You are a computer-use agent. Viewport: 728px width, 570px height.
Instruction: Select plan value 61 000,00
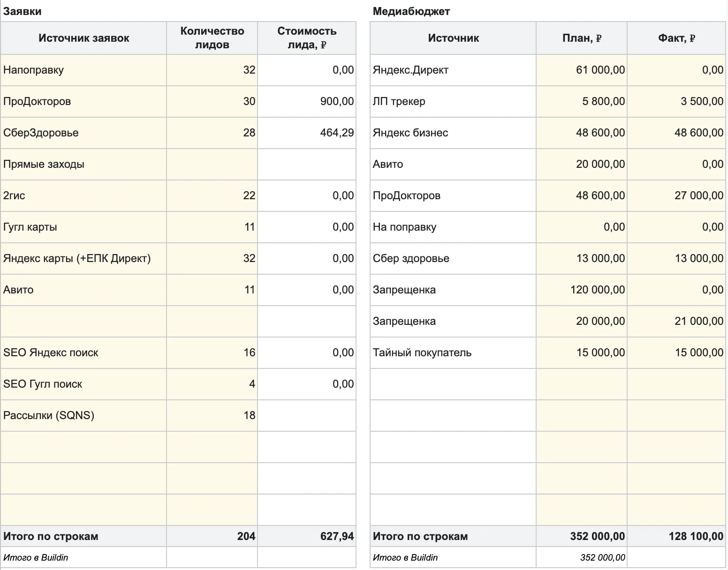(x=582, y=70)
